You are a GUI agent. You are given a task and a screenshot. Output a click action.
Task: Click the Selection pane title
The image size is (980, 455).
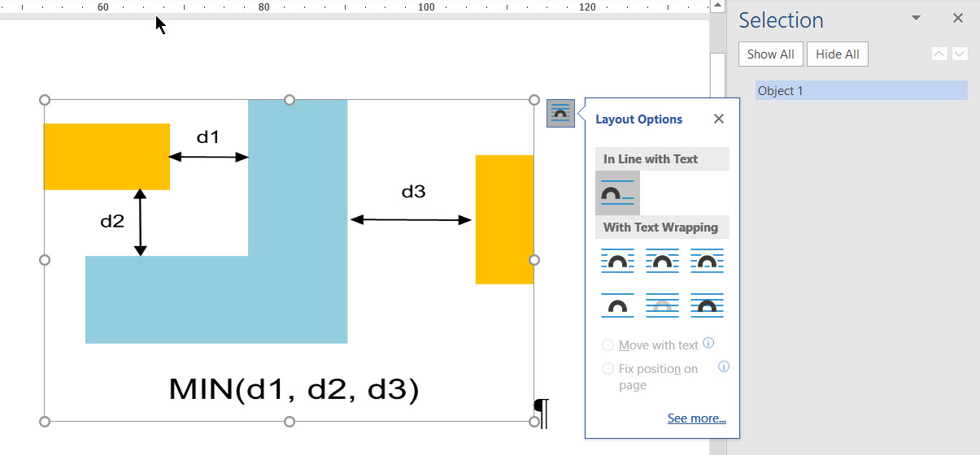[x=781, y=20]
